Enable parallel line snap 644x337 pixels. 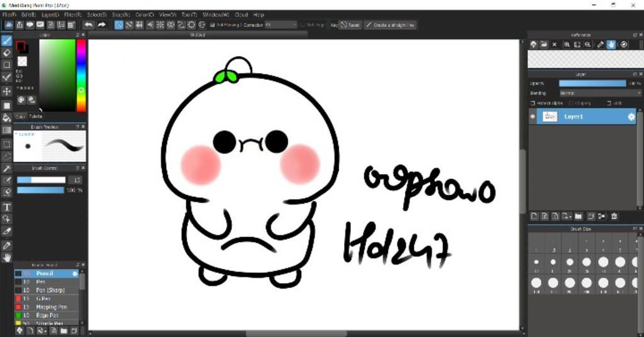[129, 25]
